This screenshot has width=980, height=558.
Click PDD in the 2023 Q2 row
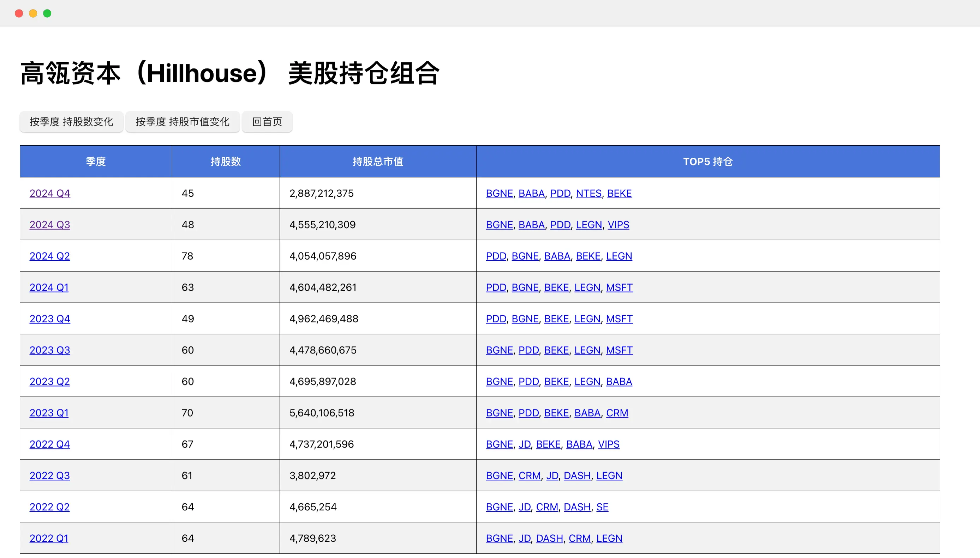528,382
